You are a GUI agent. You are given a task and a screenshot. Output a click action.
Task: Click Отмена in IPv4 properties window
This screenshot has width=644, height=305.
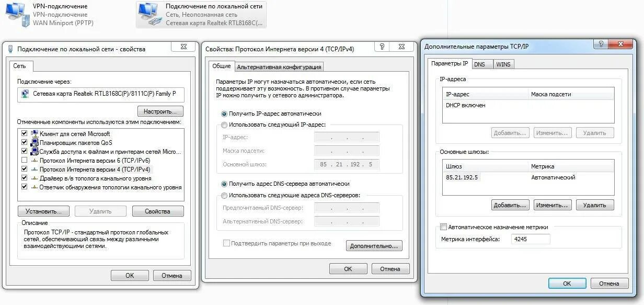pyautogui.click(x=390, y=269)
